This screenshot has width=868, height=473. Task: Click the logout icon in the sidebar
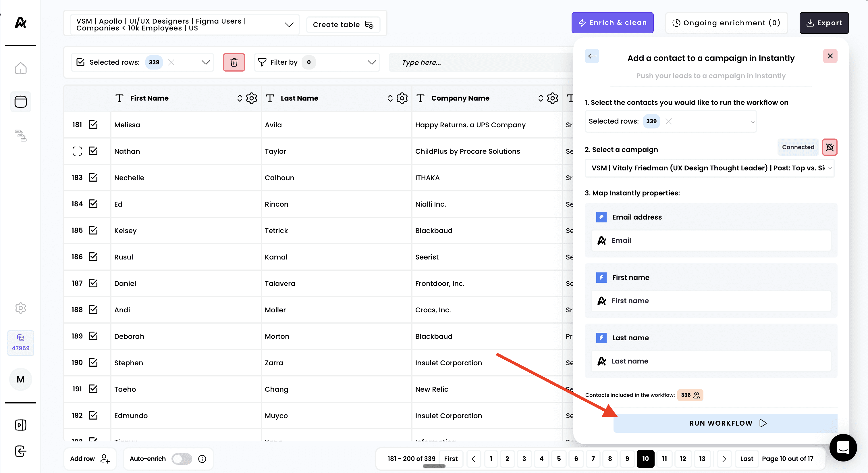pos(21,451)
